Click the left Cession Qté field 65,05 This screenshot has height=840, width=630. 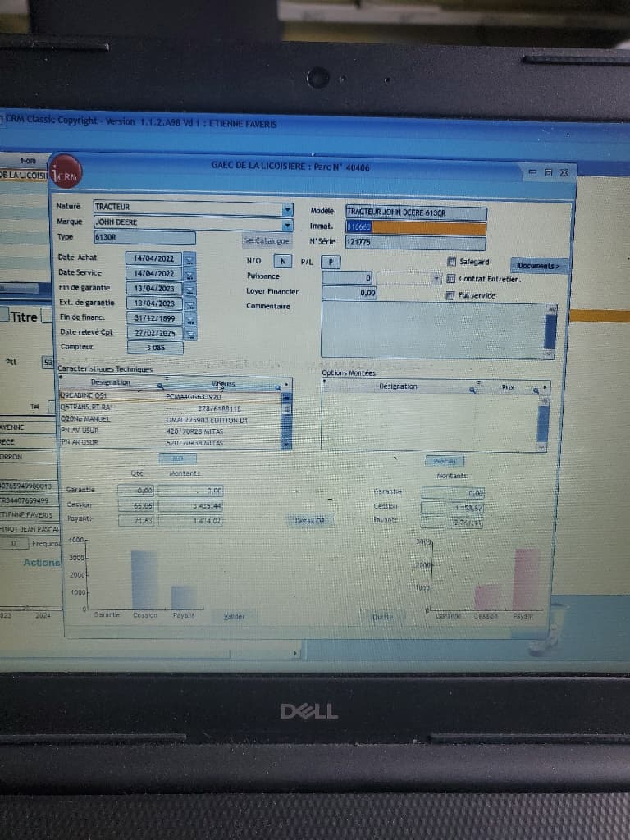(x=136, y=505)
